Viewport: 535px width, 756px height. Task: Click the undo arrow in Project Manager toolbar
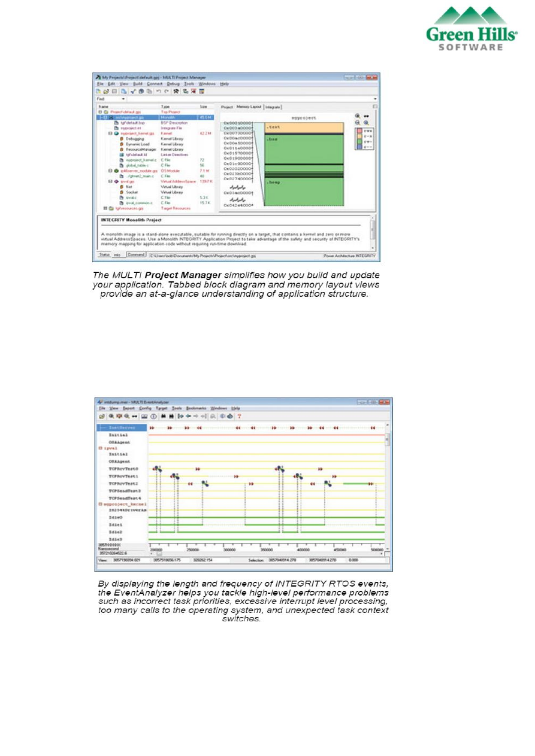click(158, 92)
